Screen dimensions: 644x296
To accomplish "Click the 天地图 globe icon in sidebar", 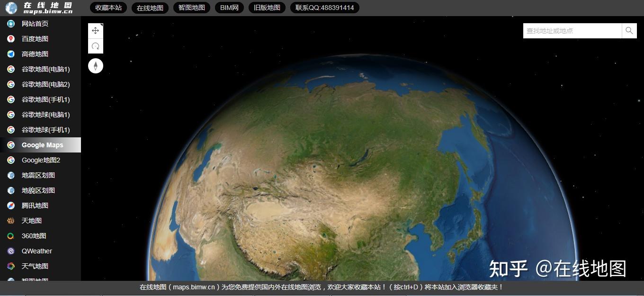I will click(x=10, y=220).
